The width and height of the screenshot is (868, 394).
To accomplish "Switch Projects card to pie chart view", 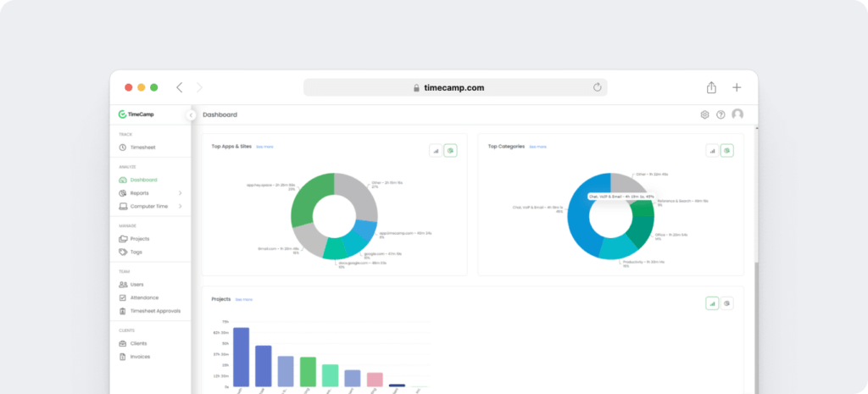I will pos(726,303).
